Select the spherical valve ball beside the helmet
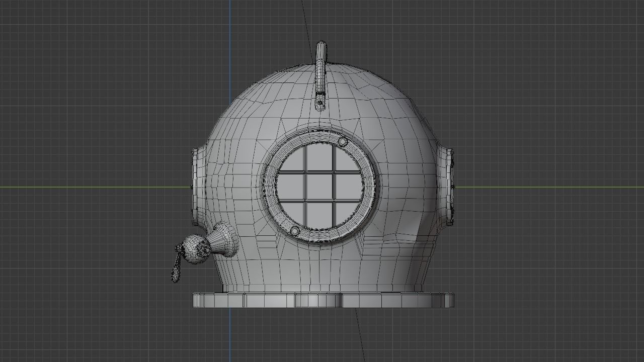 tap(197, 249)
